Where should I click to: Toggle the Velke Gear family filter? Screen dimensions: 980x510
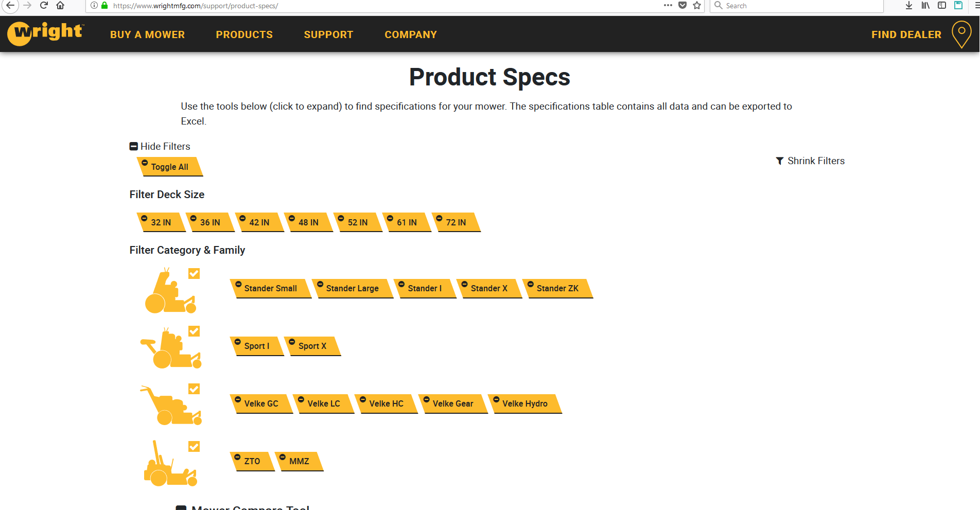click(x=453, y=403)
